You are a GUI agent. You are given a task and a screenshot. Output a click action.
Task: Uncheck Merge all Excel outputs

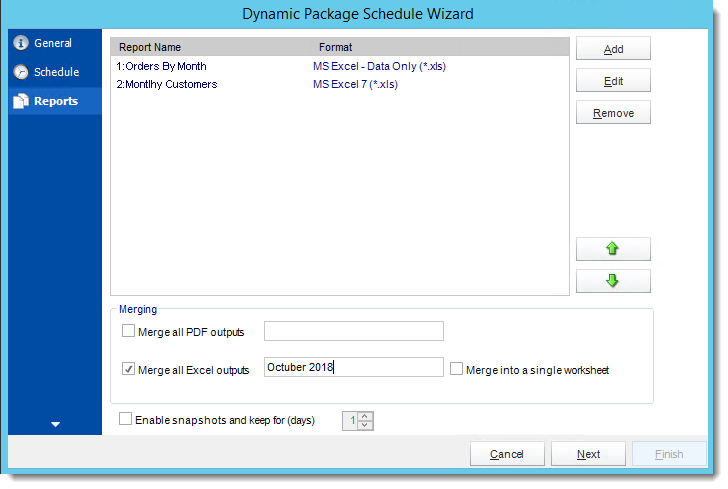[128, 369]
